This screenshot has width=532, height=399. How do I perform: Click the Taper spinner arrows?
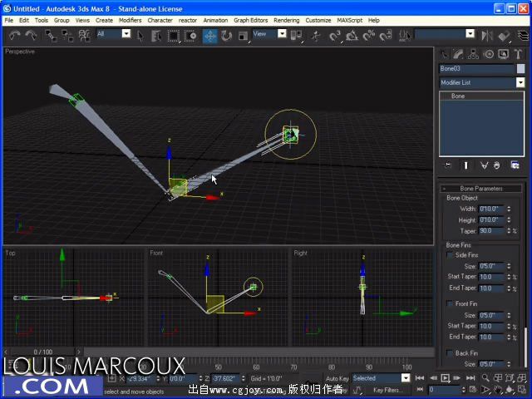[509, 231]
